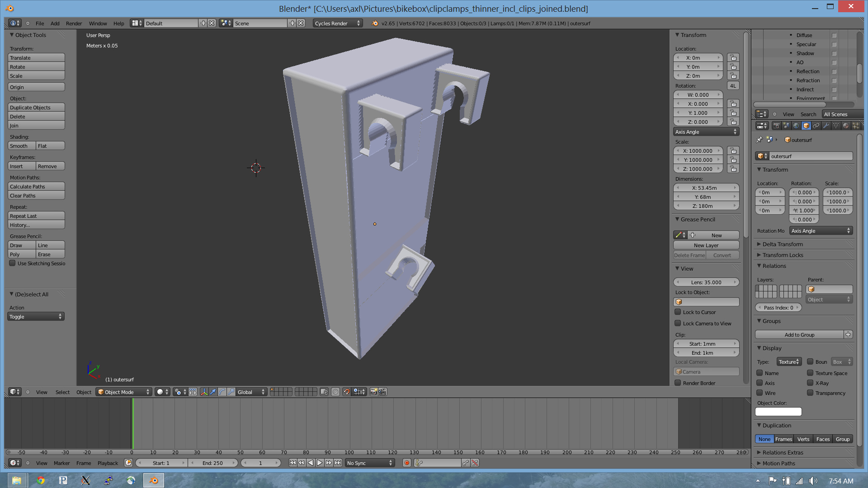The height and width of the screenshot is (488, 868).
Task: Open the Object menu in the 3D view header
Action: click(83, 392)
